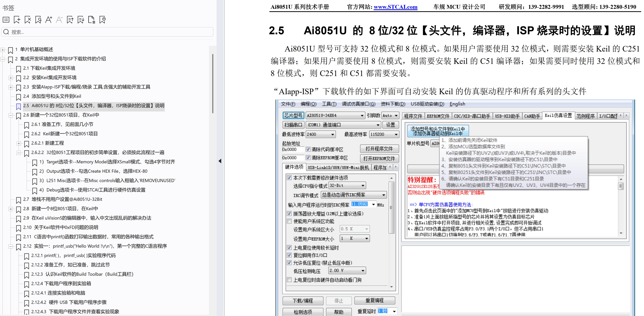
Task: Click bookmark icon with up arrow
Action: pos(70,19)
